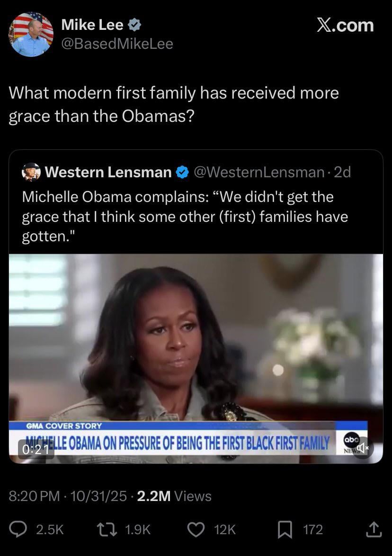Like the post with heart icon
This screenshot has height=556, width=392.
click(x=196, y=530)
